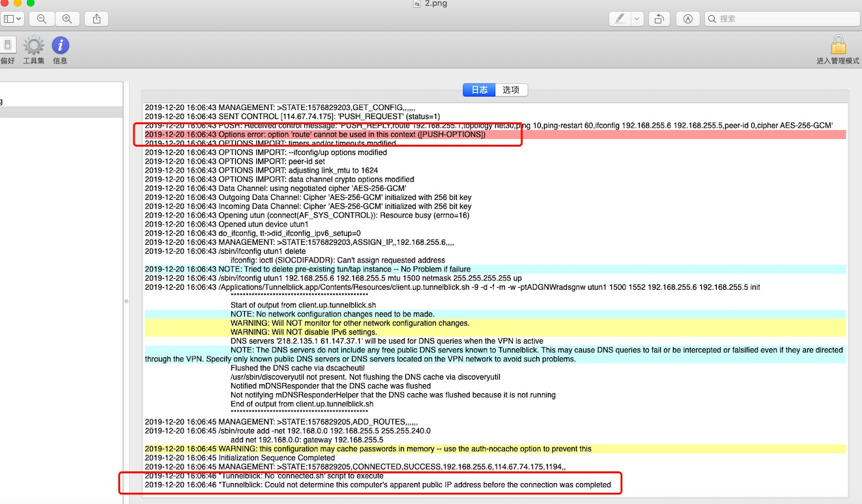The height and width of the screenshot is (504, 862).
Task: Switch to the 选项 tab
Action: [511, 90]
